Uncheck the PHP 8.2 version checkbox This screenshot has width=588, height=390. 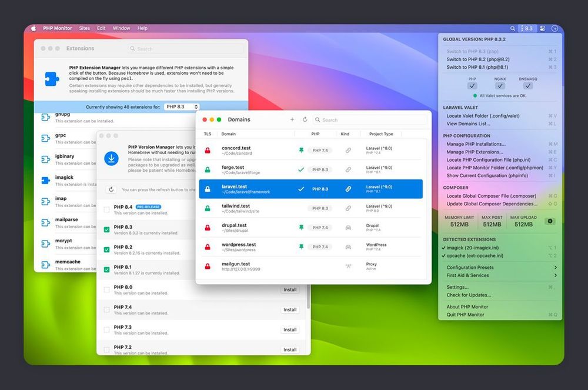pyautogui.click(x=107, y=250)
